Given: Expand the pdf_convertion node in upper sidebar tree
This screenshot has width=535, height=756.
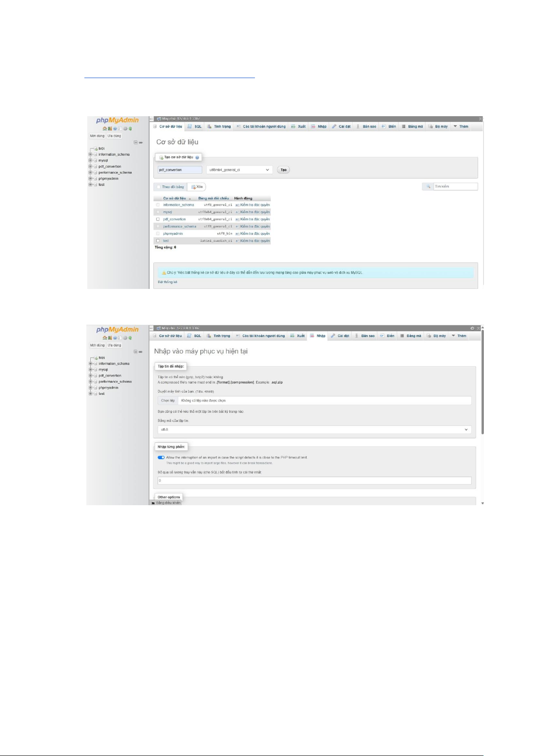Looking at the screenshot, I should click(90, 166).
